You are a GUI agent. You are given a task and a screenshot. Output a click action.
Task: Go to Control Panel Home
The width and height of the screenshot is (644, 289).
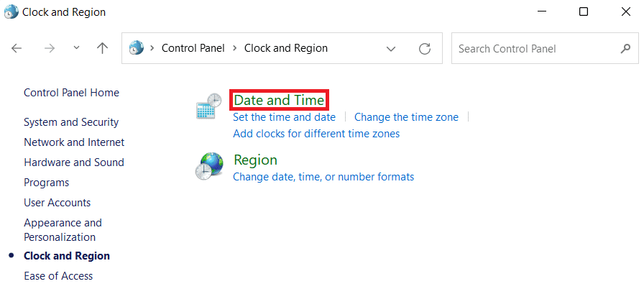point(71,93)
